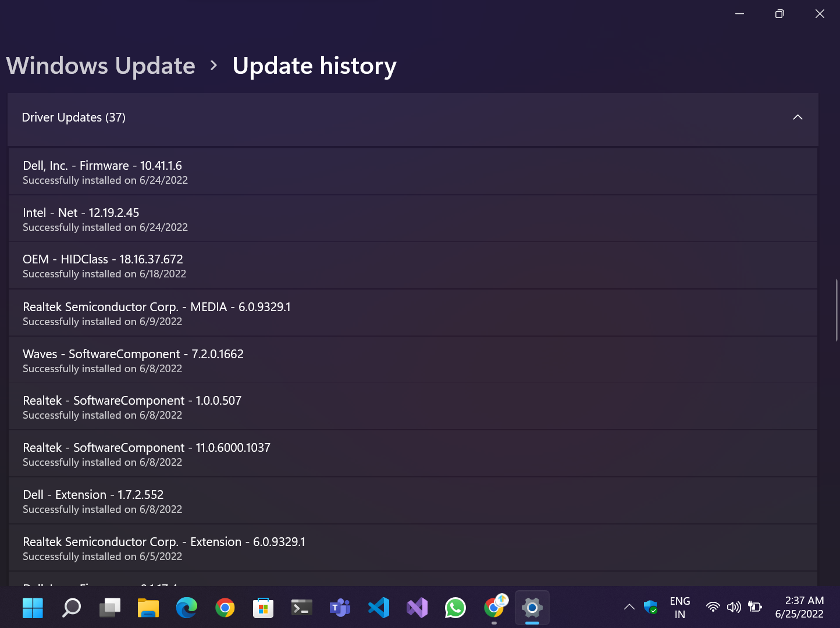Select Dell, Inc. Firmware 10.41.1.6 entry

[413, 172]
